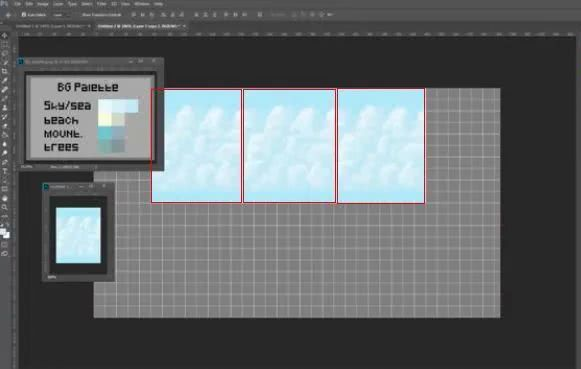
Task: Open the Auto-Select Layer dropdown
Action: (62, 15)
